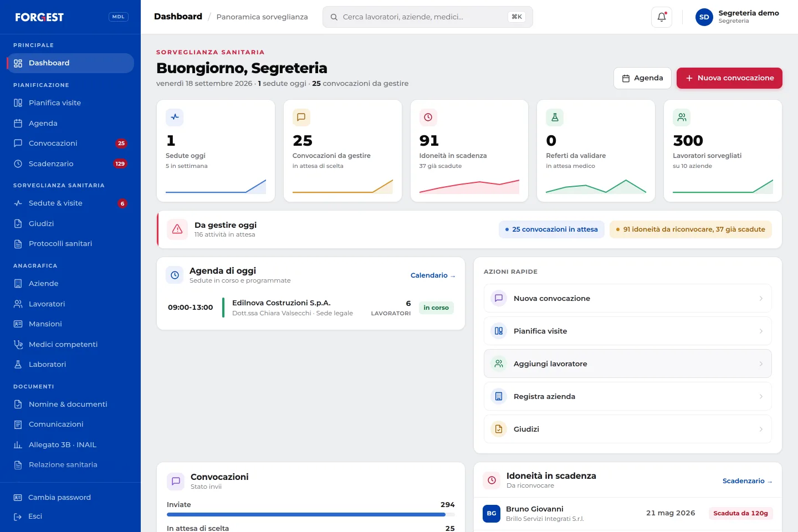Screen dimensions: 798x532
Task: Click the Sedute oggi pulse icon
Action: [x=175, y=117]
